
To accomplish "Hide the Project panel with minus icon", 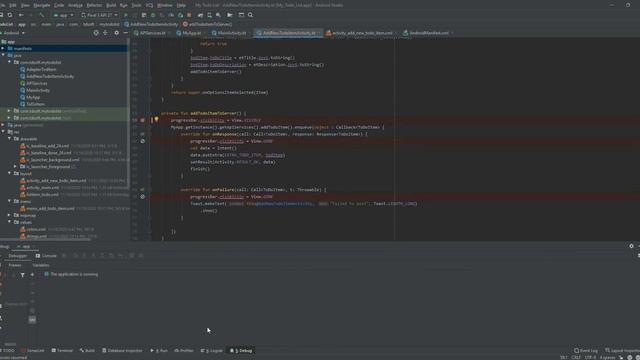I will click(x=125, y=33).
